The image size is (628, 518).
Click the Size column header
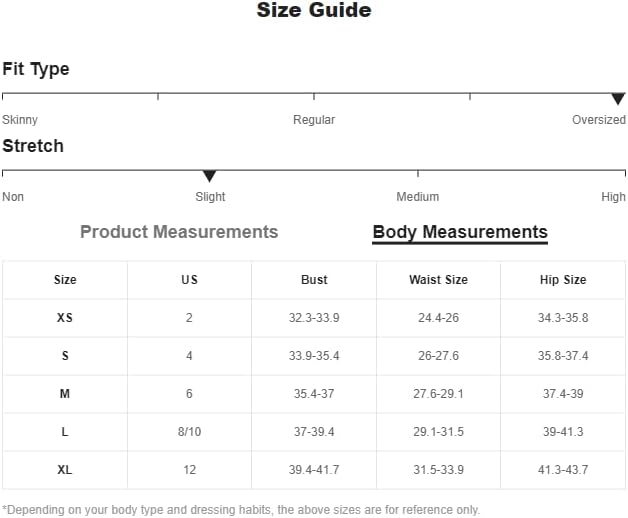click(x=65, y=280)
